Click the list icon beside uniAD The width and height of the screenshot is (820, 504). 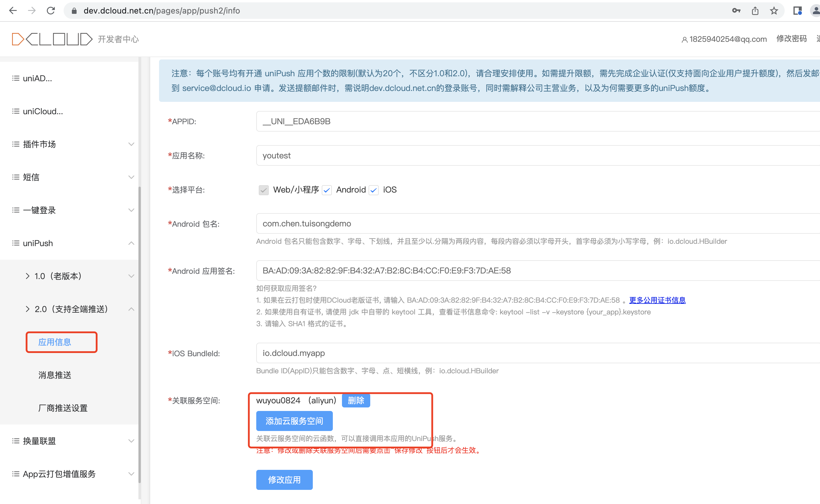16,78
